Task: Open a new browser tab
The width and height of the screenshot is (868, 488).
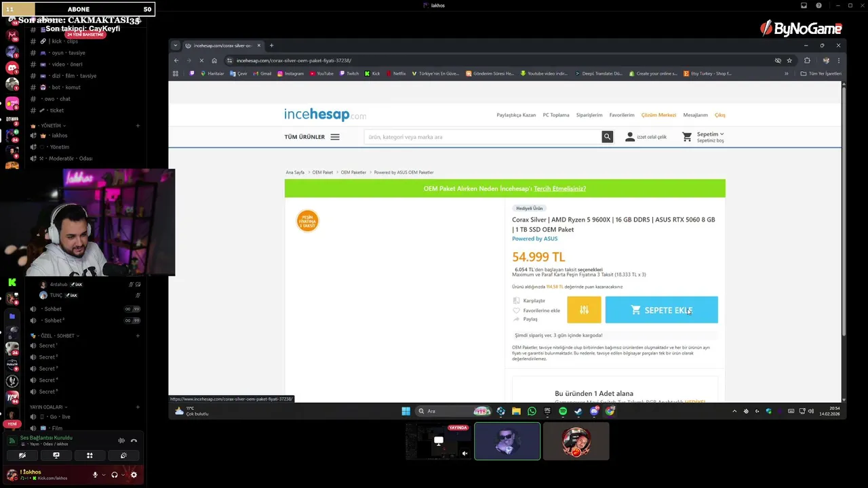Action: point(271,45)
